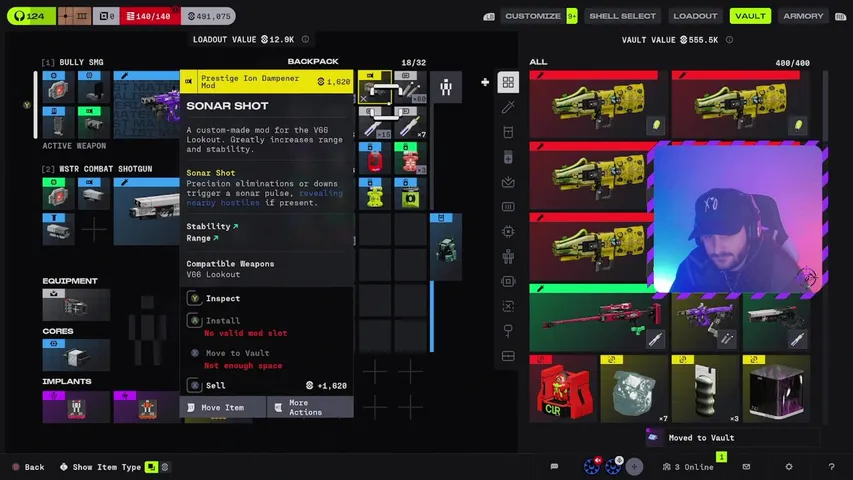Click the credits balance 491,075
This screenshot has height=480, width=853.
tap(209, 16)
